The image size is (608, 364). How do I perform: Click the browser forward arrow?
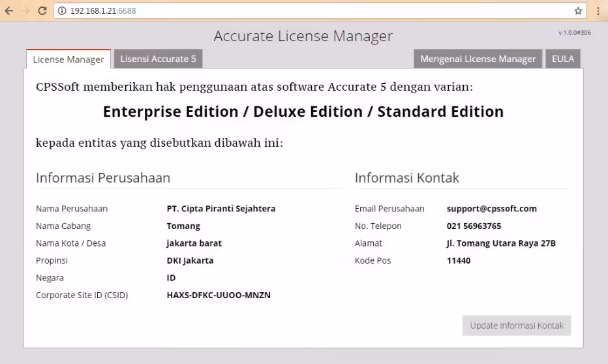(x=25, y=11)
